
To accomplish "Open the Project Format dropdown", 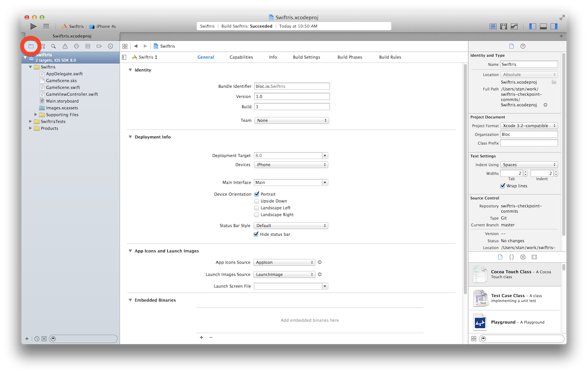I will click(529, 126).
